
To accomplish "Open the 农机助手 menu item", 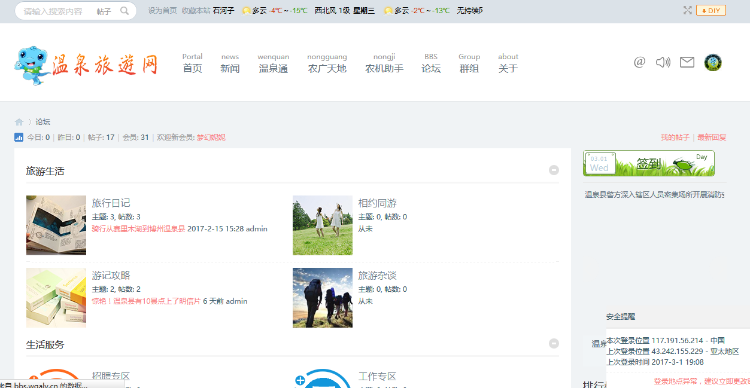I will [384, 63].
